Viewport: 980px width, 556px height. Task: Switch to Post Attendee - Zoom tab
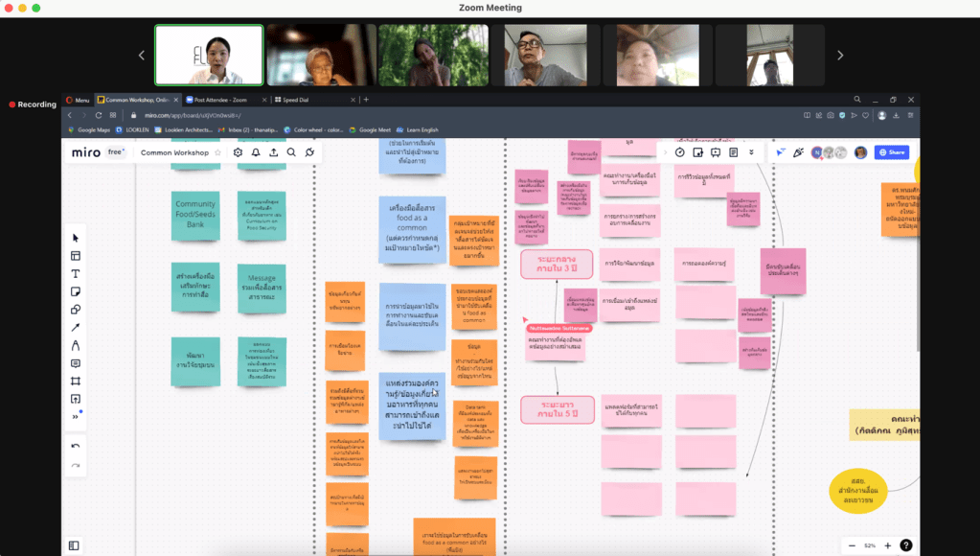tap(220, 100)
